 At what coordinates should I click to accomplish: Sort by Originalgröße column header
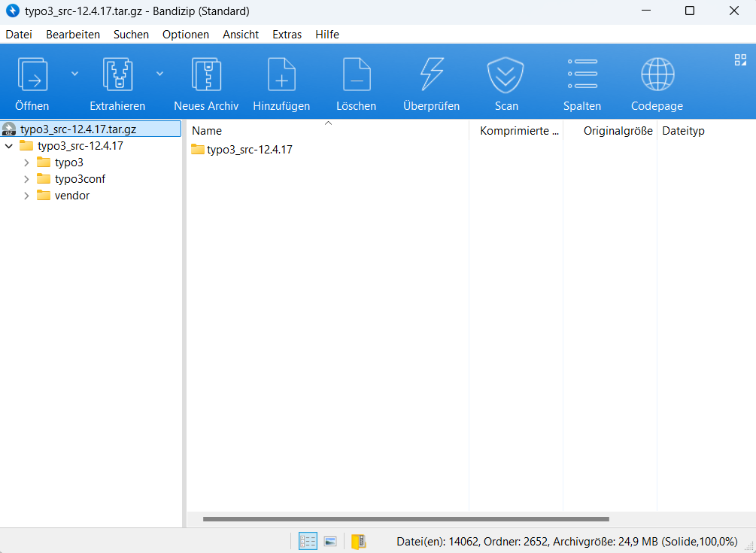610,131
